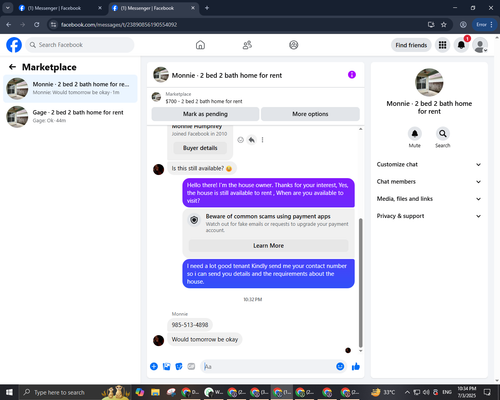
Task: Expand Privacy & support section
Action: [x=429, y=216]
